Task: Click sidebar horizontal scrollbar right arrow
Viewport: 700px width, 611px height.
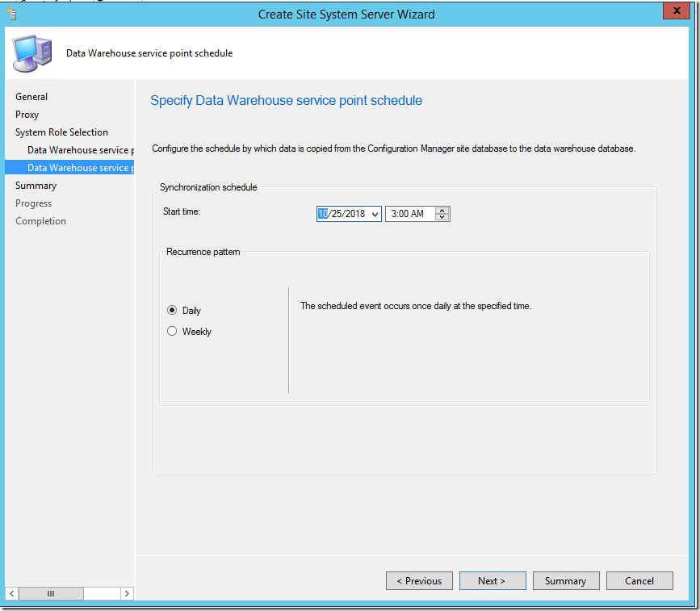Action: point(127,593)
